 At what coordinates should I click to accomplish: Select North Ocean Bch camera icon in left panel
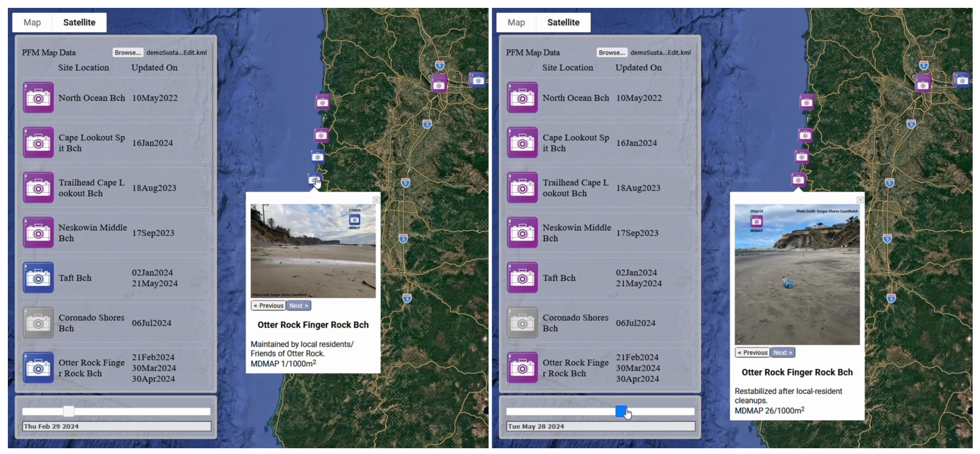(x=38, y=97)
